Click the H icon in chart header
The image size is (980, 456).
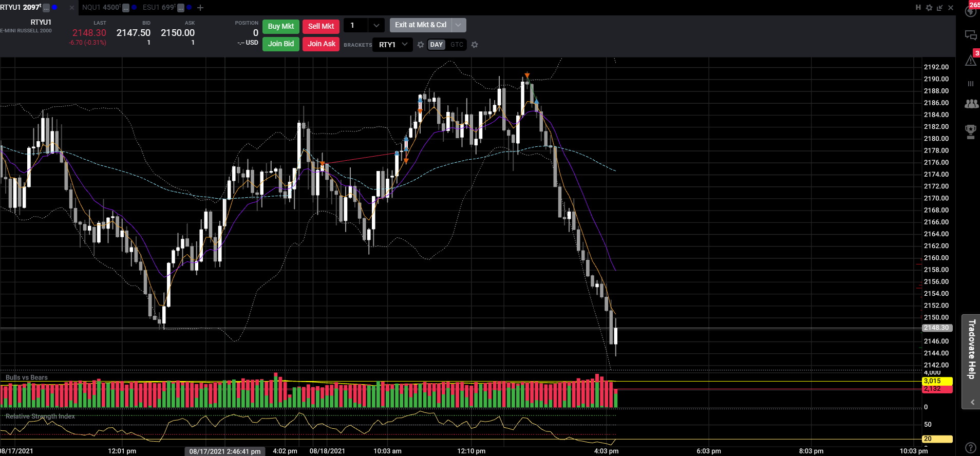tap(918, 8)
